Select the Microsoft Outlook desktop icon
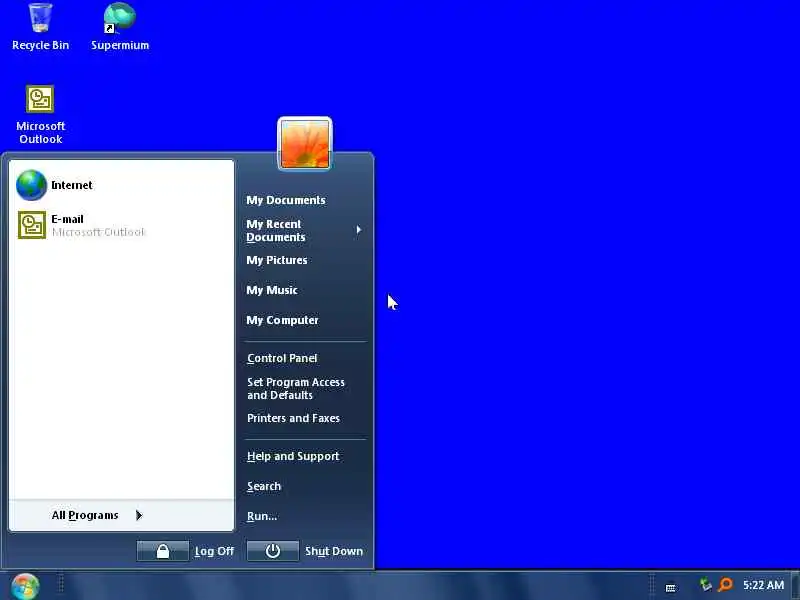This screenshot has width=800, height=600. coord(40,115)
